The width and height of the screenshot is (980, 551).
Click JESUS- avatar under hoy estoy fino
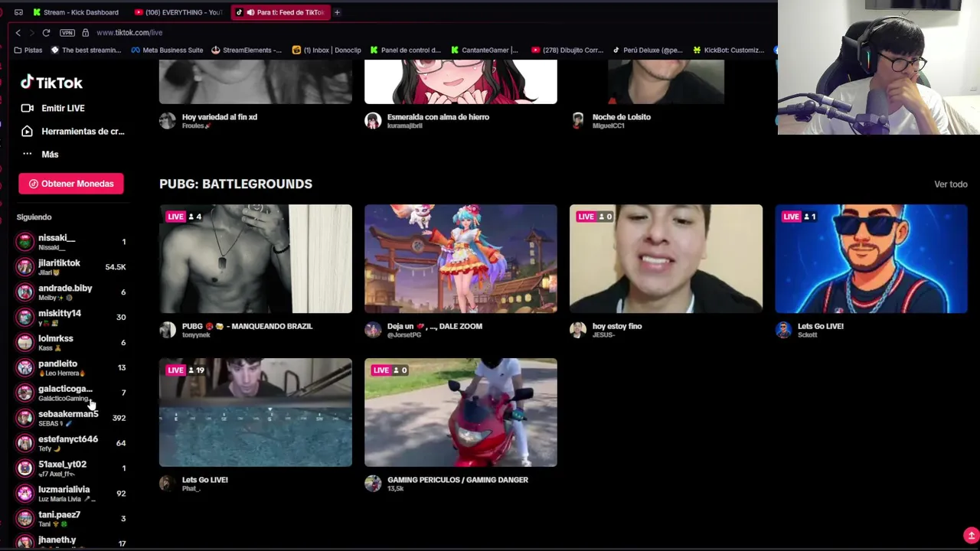[578, 330]
